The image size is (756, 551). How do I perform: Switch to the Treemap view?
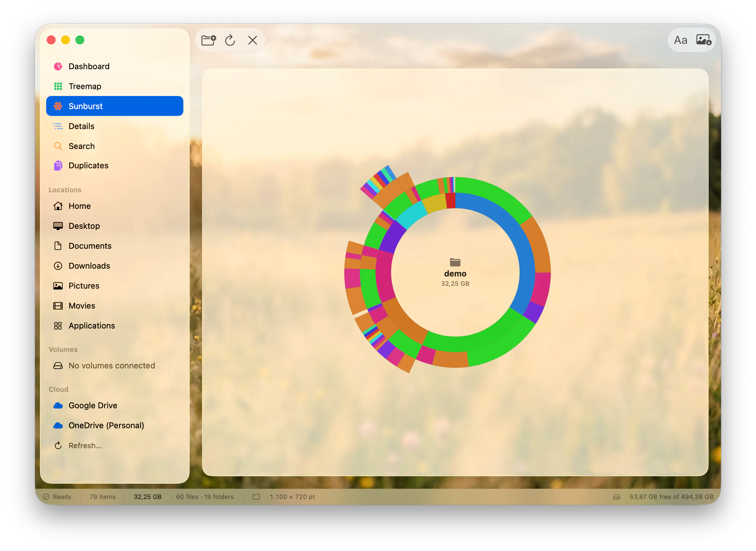[x=114, y=86]
